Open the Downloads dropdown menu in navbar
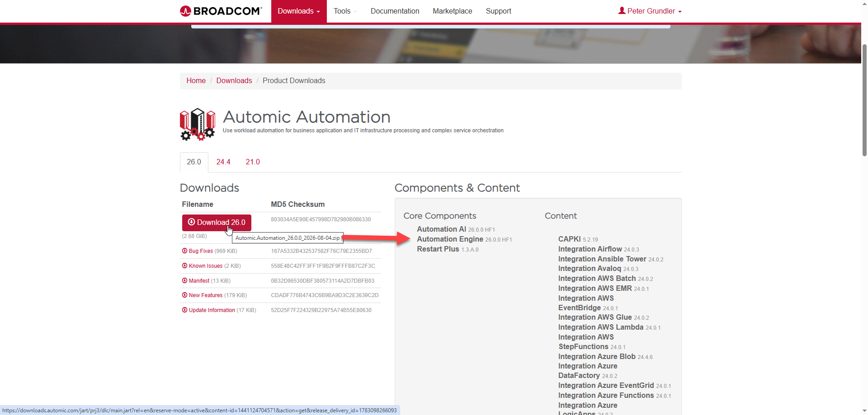This screenshot has height=415, width=868. point(299,11)
